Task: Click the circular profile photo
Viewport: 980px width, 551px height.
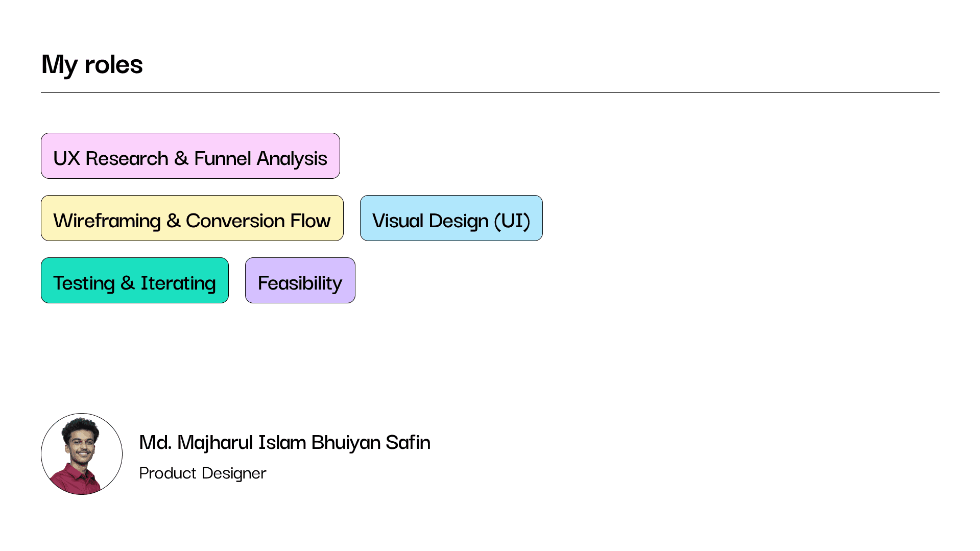Action: (x=82, y=454)
